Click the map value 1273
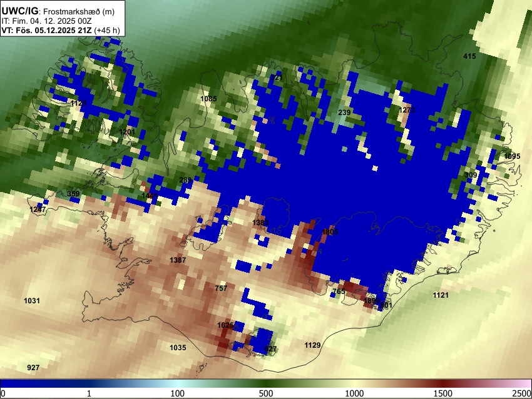Viewport: 532px width, 399px height. pyautogui.click(x=407, y=110)
